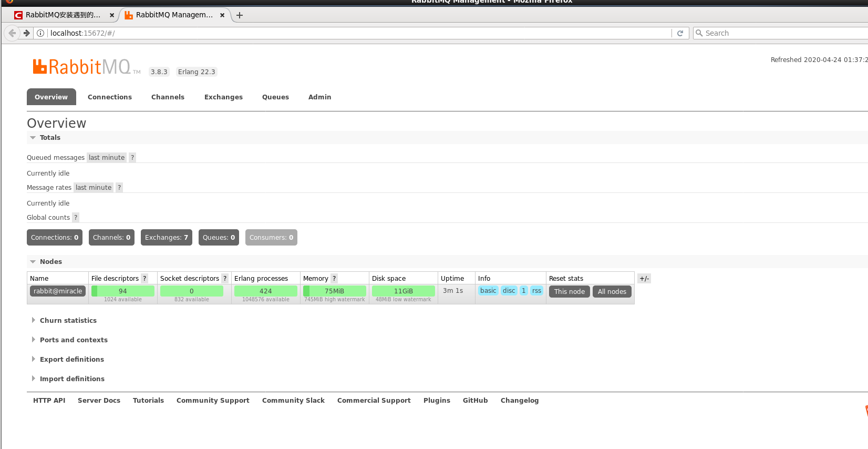Screen dimensions: 868x449
Task: Click the help icon next to Queued messages
Action: (x=132, y=158)
